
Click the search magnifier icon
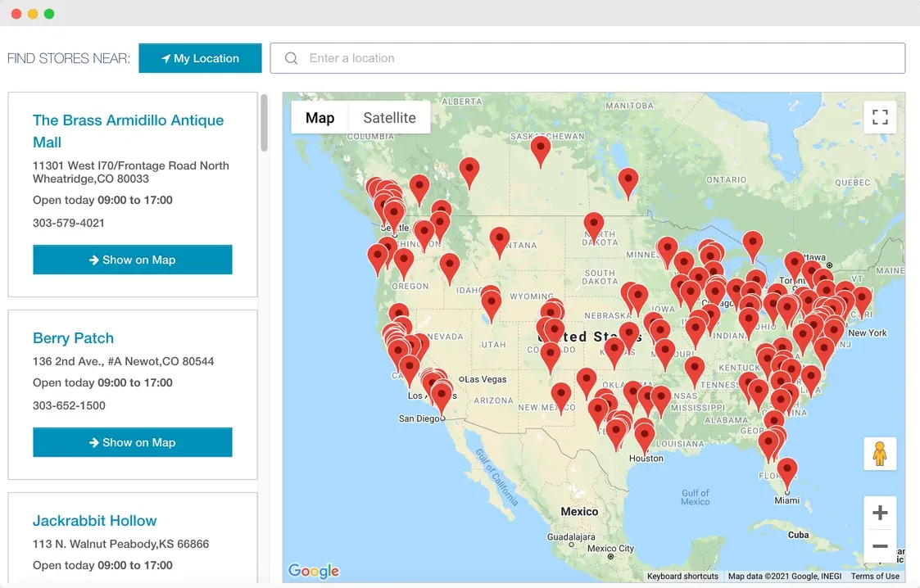point(291,58)
